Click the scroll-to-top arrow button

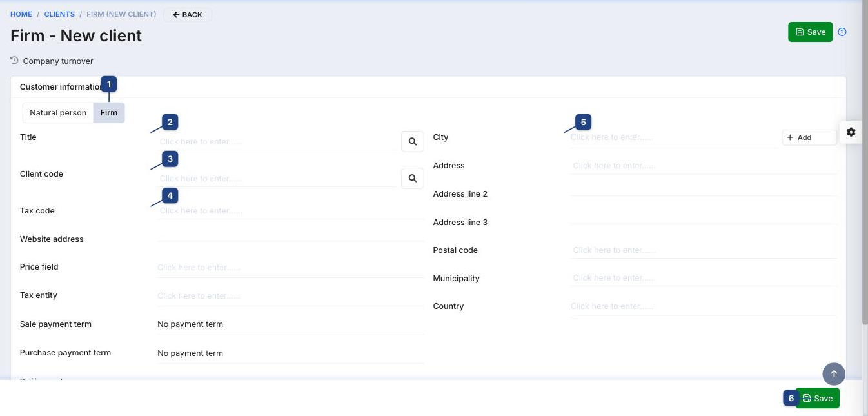click(834, 373)
